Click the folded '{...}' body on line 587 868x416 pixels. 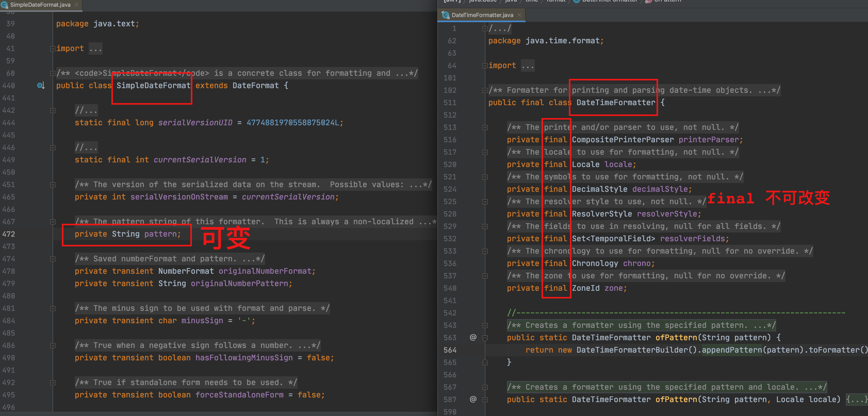857,400
